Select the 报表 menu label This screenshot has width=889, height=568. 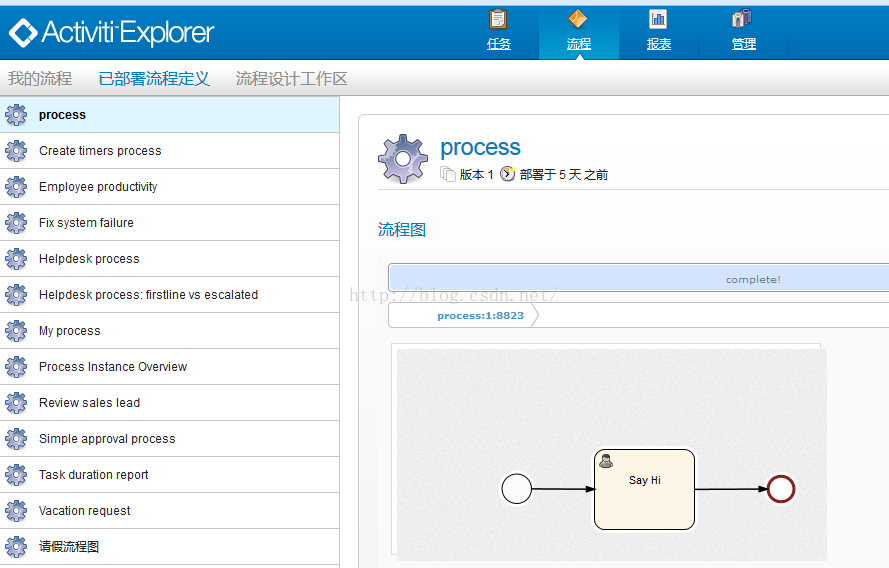(x=659, y=44)
